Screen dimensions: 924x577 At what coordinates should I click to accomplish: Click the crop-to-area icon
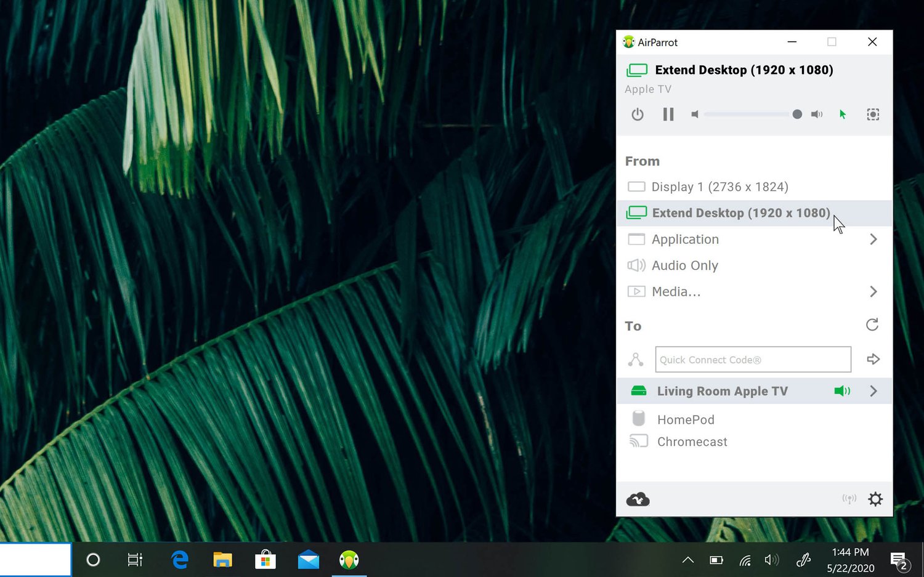click(x=873, y=115)
